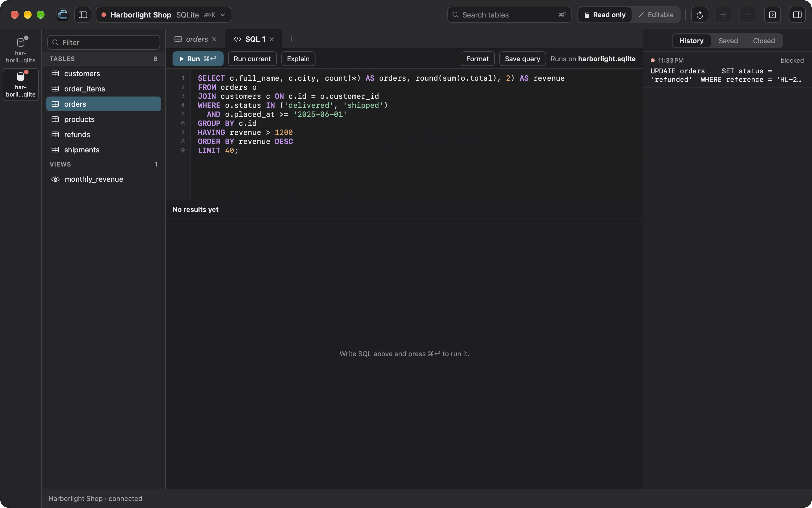Open the products table
812x508 pixels.
point(104,119)
